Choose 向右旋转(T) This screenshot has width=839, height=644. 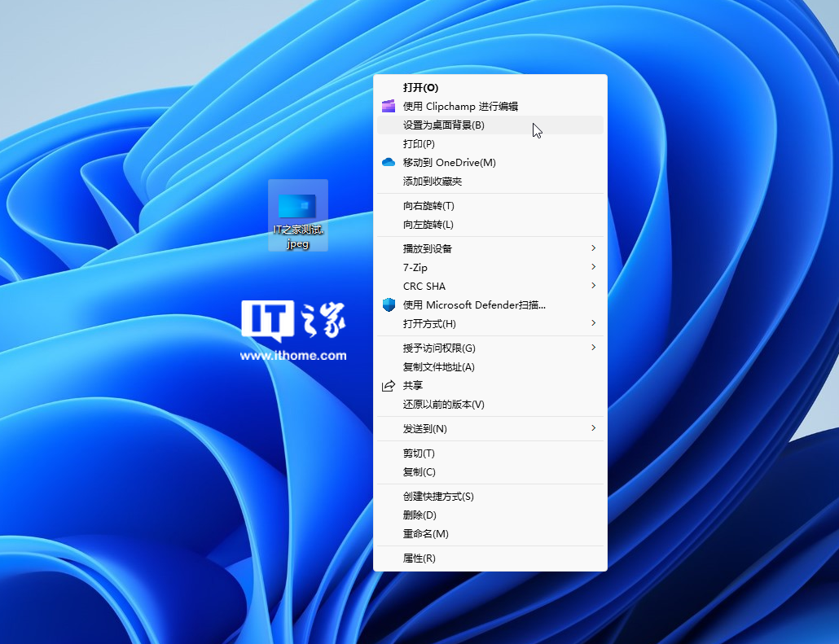490,206
